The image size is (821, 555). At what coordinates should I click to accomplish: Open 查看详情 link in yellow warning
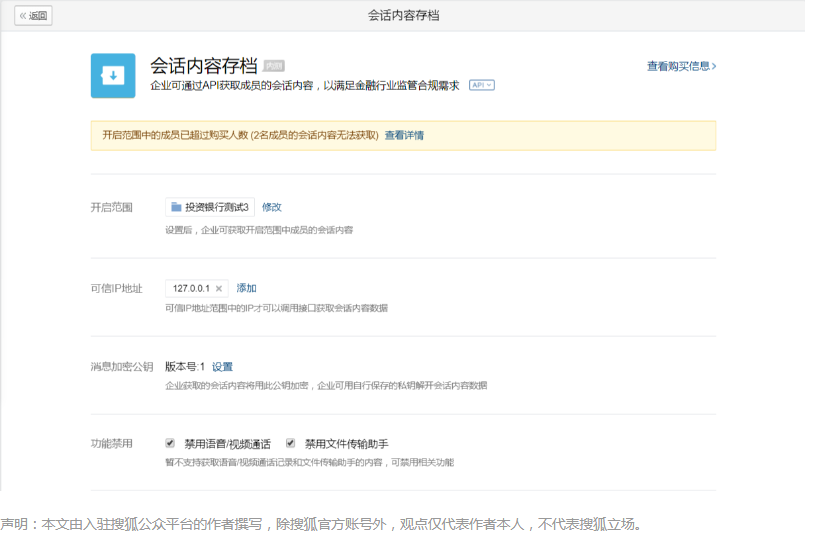tap(404, 135)
